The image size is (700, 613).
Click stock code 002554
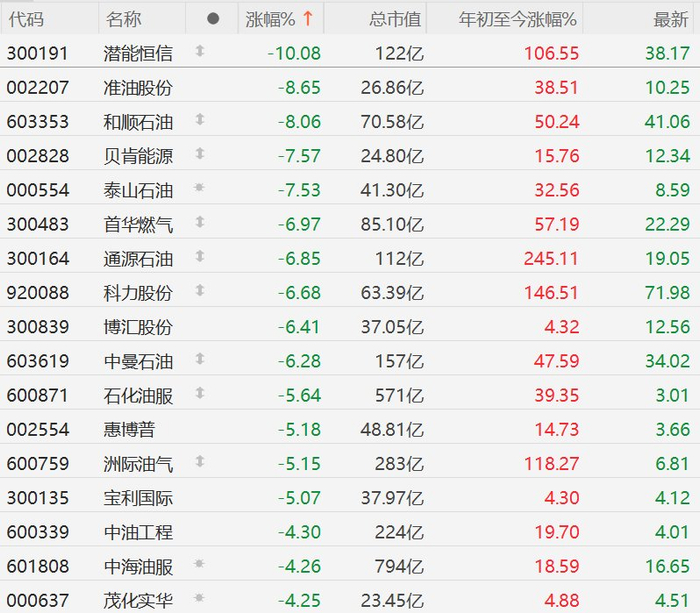pos(38,430)
